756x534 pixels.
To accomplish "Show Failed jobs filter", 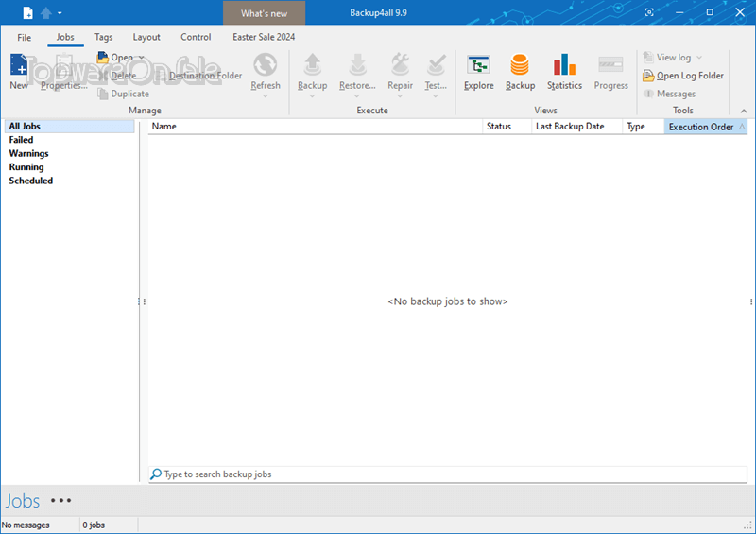I will 21,140.
